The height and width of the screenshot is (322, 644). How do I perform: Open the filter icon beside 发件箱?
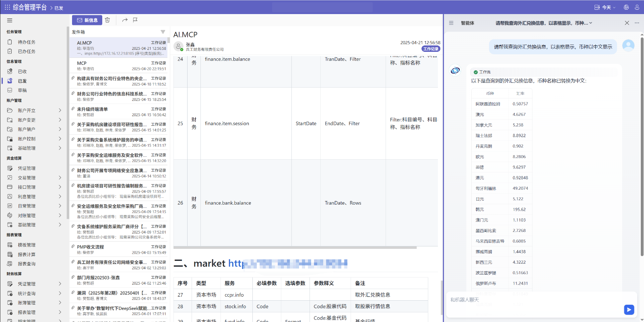tap(163, 32)
